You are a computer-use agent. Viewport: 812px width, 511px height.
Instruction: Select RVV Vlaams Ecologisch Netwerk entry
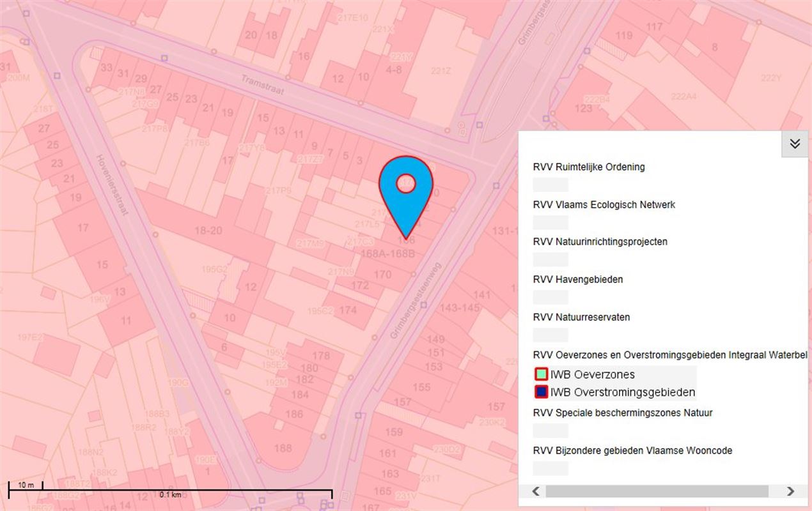point(604,205)
